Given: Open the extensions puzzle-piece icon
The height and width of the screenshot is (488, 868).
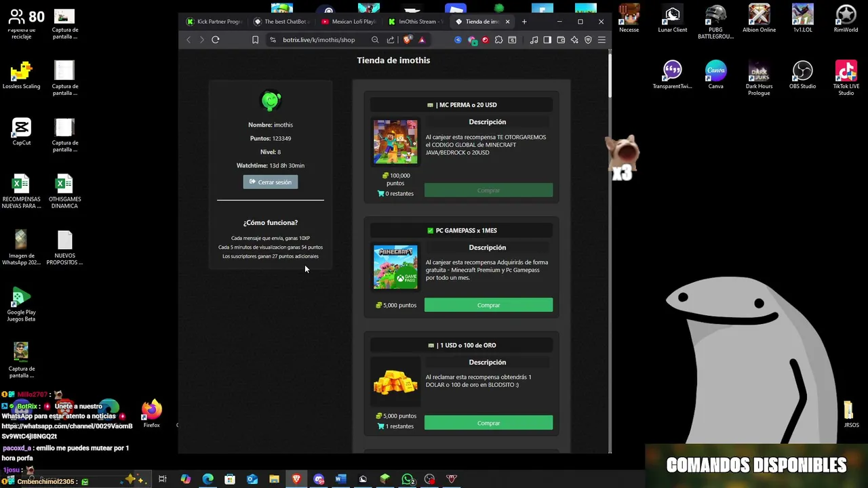Looking at the screenshot, I should (x=498, y=40).
